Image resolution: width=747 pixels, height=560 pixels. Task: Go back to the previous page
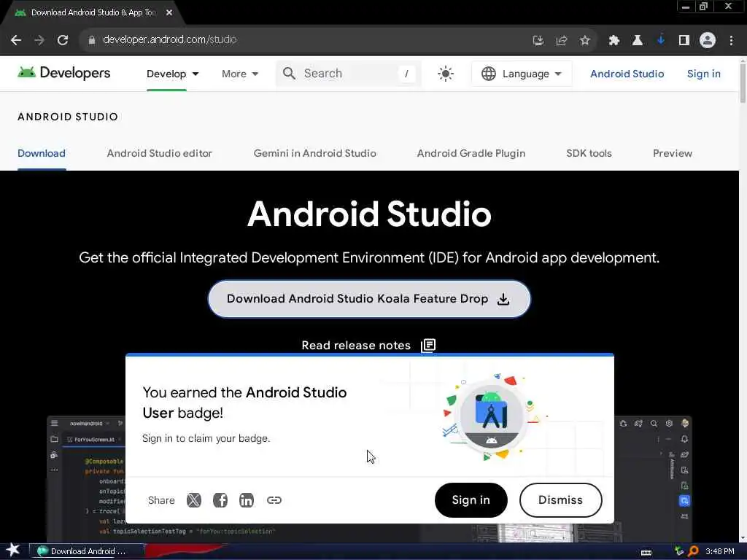pyautogui.click(x=16, y=40)
